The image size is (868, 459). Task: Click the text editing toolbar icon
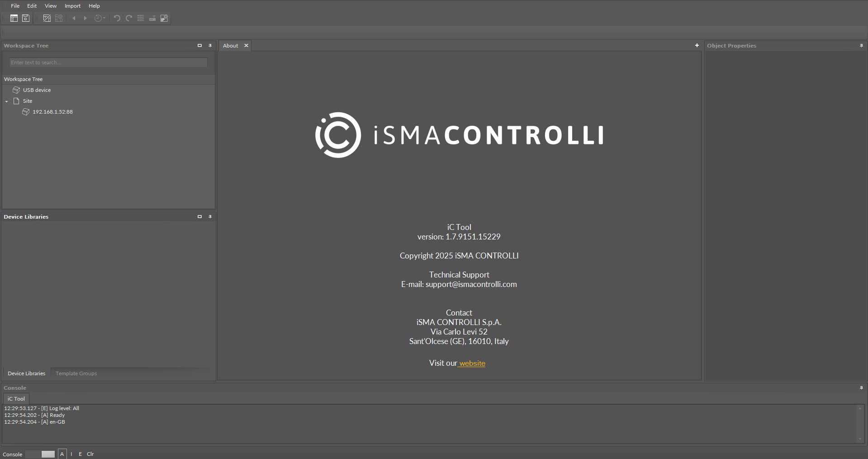pyautogui.click(x=47, y=18)
